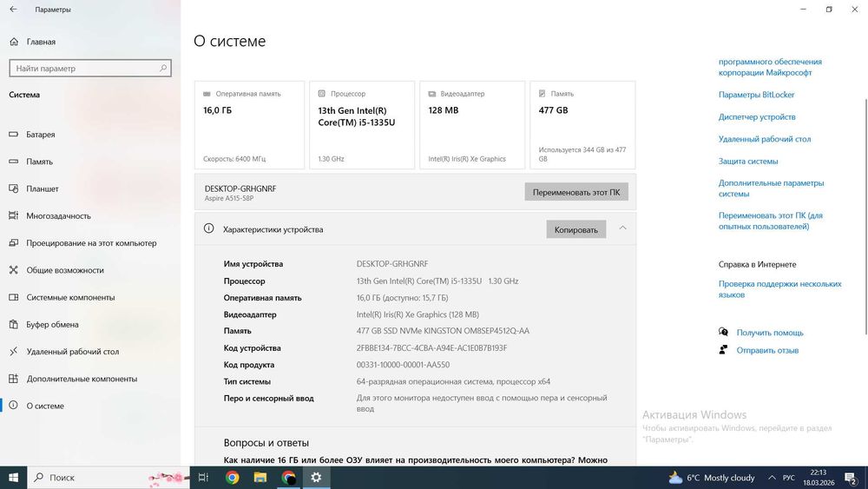This screenshot has height=489, width=868.
Task: Select the Планшет sidebar icon
Action: (14, 188)
